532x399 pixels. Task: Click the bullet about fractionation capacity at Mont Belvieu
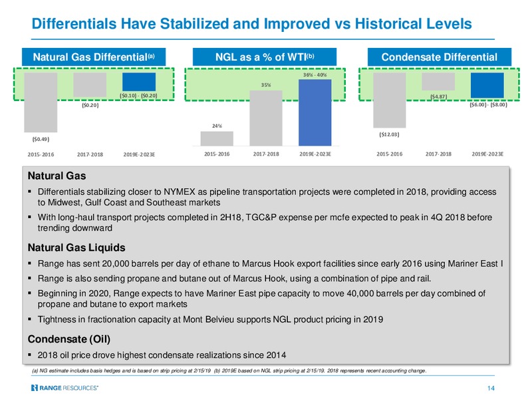210,320
